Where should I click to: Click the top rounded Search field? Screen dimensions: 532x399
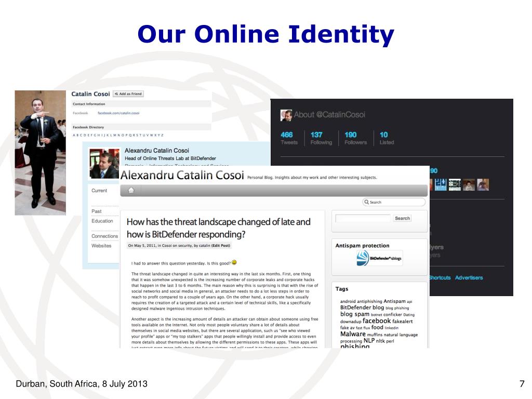394,202
